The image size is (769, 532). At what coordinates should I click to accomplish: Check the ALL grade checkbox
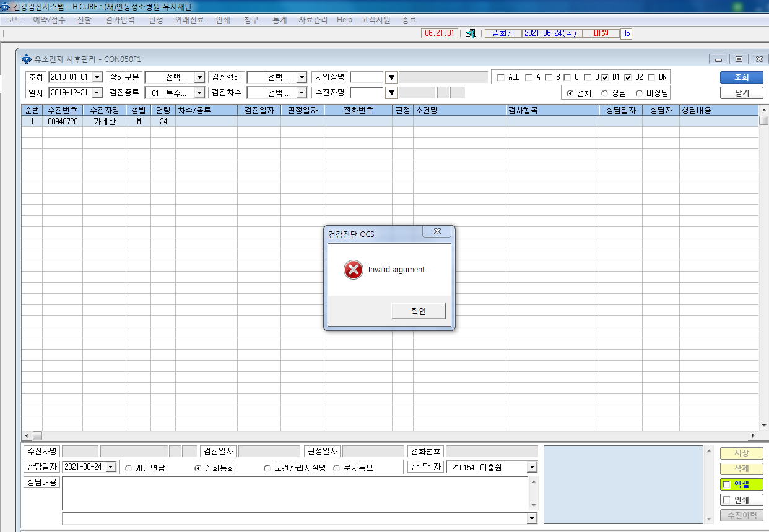(x=501, y=77)
